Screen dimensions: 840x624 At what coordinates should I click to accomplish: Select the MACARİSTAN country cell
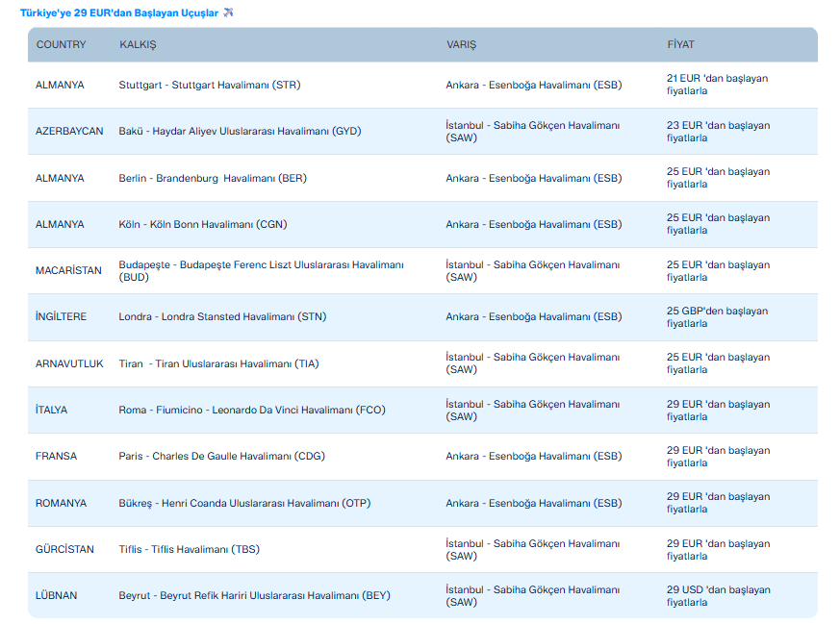[x=68, y=270]
